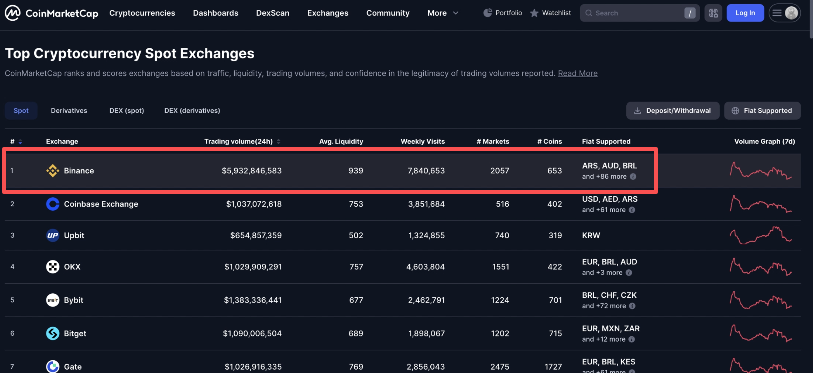Open DexScan menu item
This screenshot has width=813, height=373.
click(x=273, y=13)
